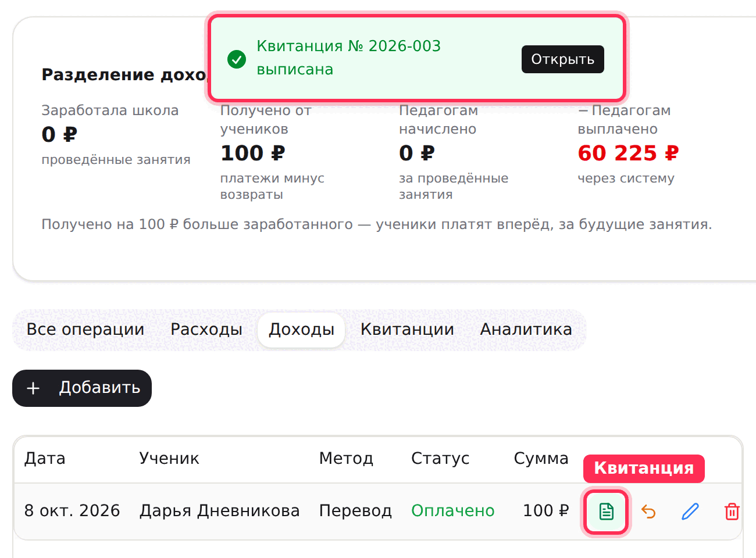
Task: Click the red 60 225 ₽ value
Action: coord(628,153)
